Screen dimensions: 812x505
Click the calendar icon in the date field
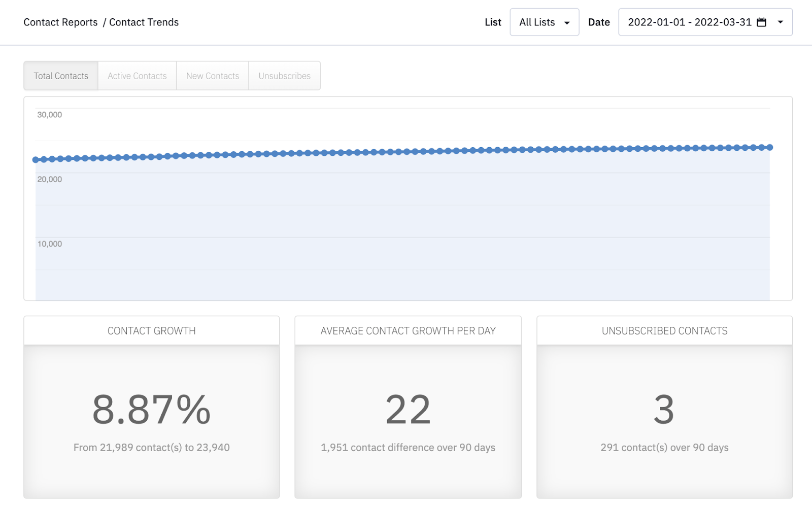click(x=761, y=22)
